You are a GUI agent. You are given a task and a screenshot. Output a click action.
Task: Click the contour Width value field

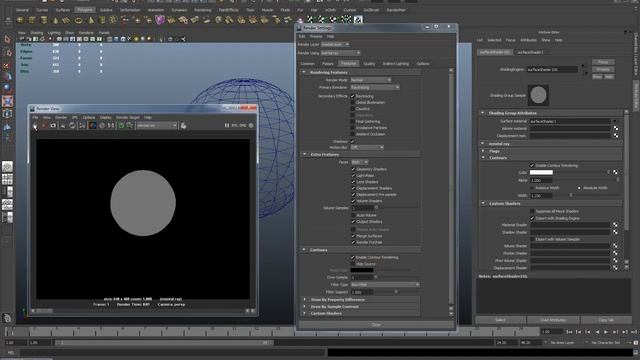pos(541,196)
